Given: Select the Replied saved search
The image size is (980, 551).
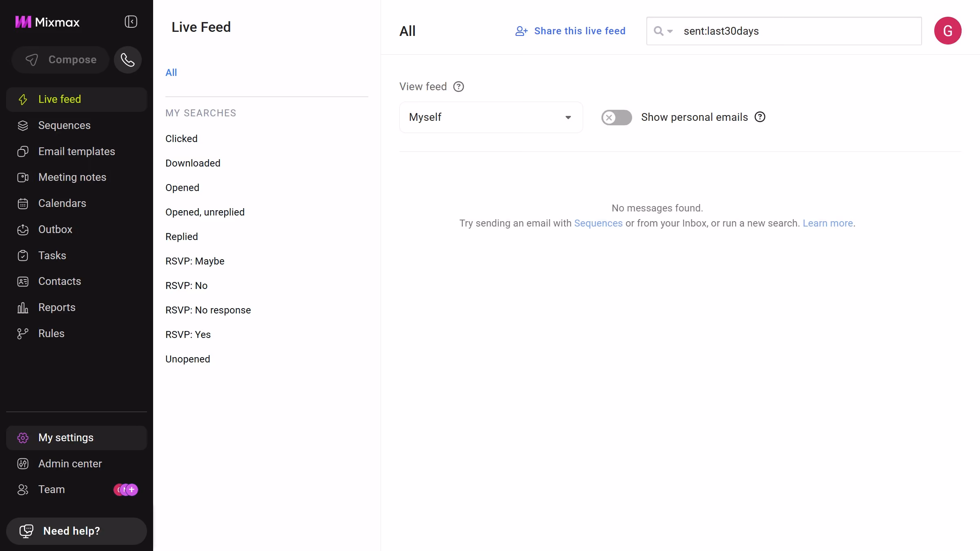Looking at the screenshot, I should coord(181,237).
